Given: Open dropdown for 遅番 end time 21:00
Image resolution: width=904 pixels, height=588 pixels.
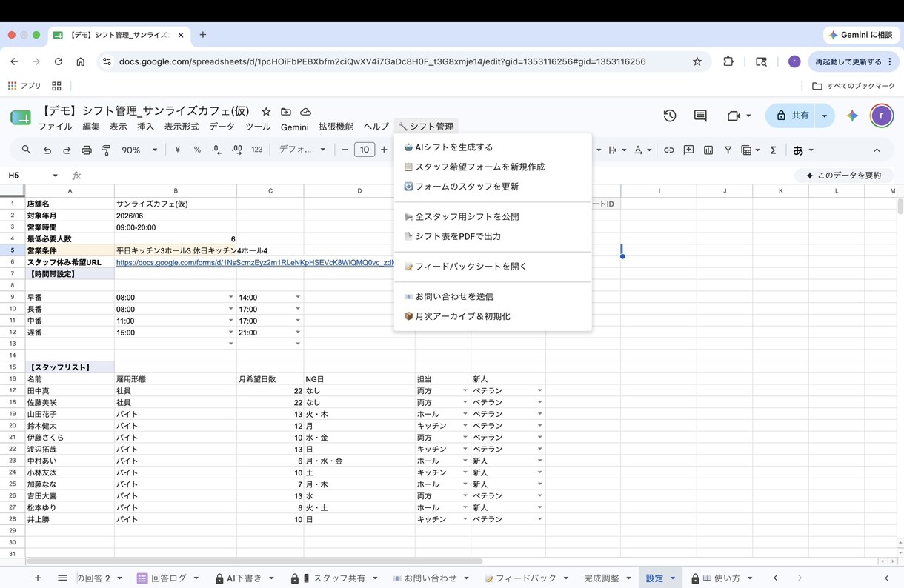Looking at the screenshot, I should pos(298,333).
